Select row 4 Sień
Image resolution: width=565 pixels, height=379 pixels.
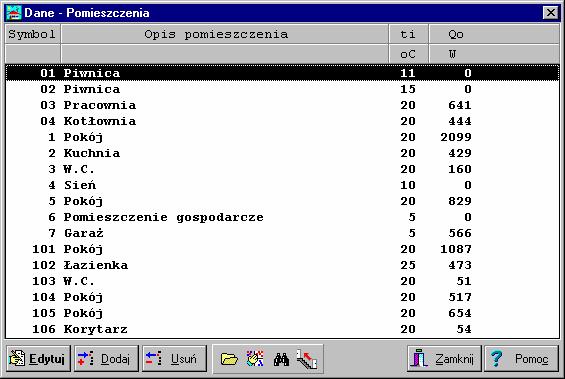point(282,185)
